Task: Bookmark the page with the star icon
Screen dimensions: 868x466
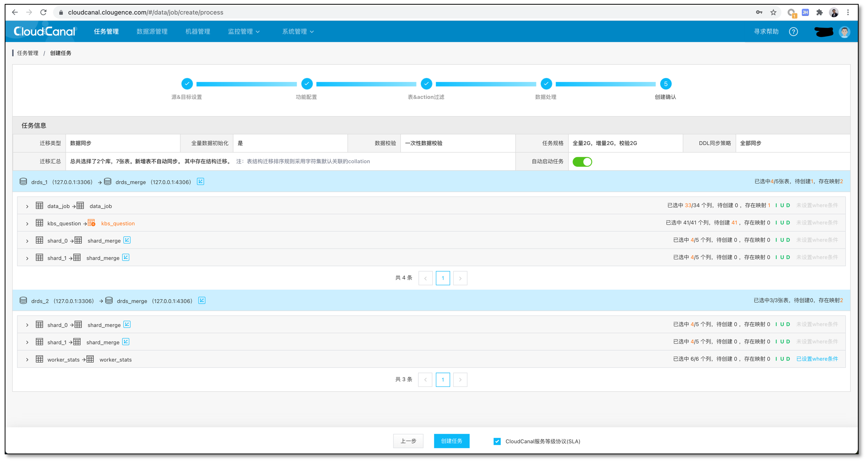Action: point(773,12)
